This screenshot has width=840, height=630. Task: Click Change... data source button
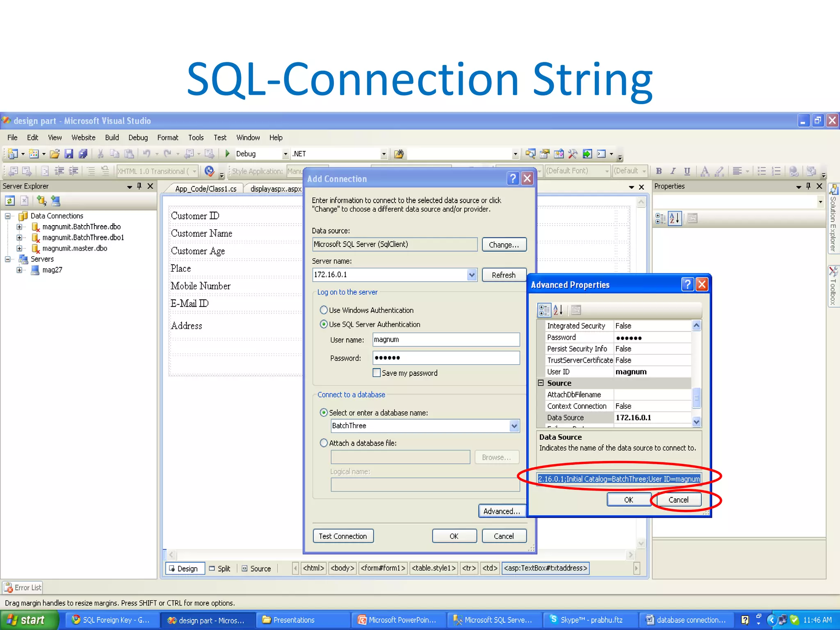[504, 244]
